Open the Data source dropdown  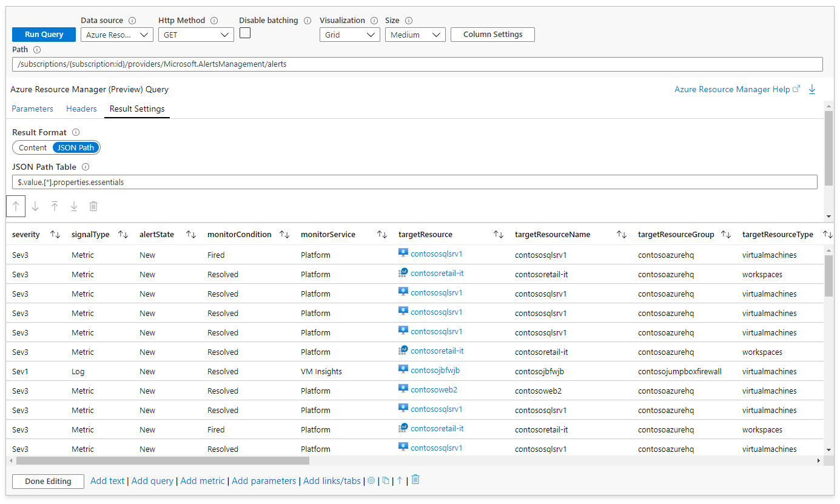coord(116,35)
